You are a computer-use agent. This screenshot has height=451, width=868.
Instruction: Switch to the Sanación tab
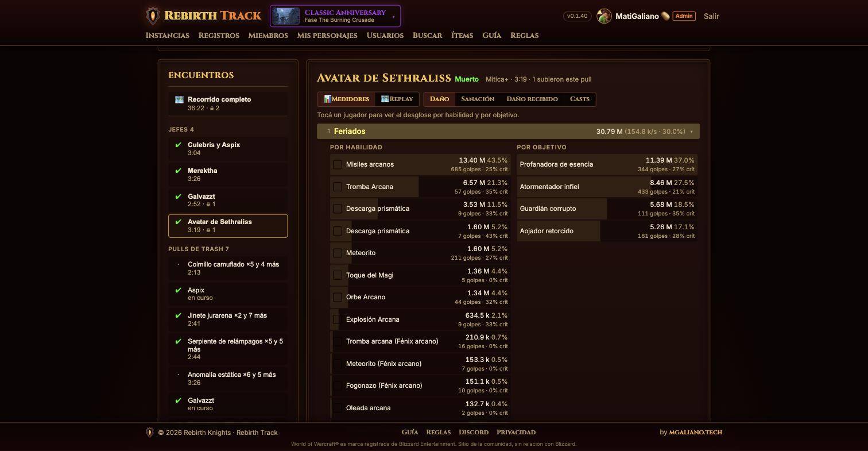pos(478,99)
